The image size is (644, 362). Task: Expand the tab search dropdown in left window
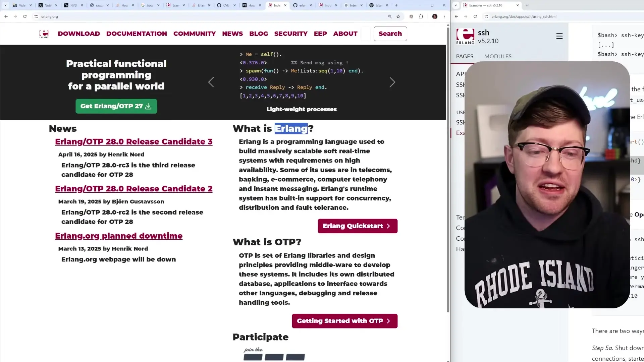[x=5, y=5]
